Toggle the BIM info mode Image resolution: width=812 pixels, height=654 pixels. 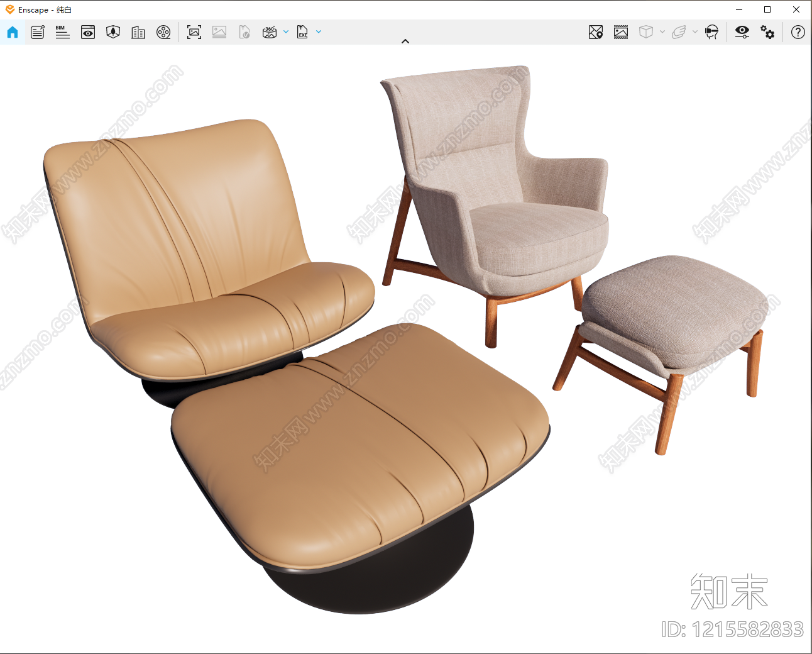point(63,32)
